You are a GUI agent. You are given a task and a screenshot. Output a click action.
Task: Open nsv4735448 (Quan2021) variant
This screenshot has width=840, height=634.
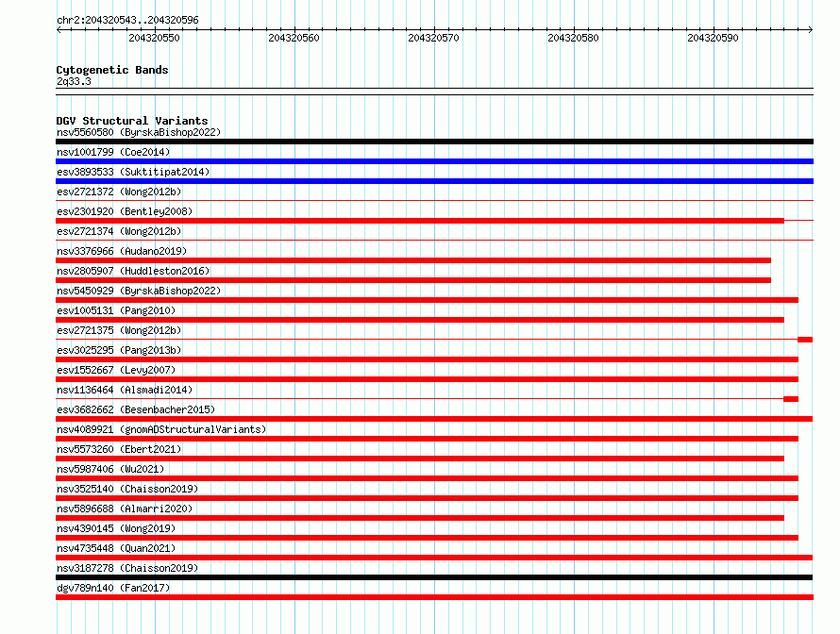116,548
